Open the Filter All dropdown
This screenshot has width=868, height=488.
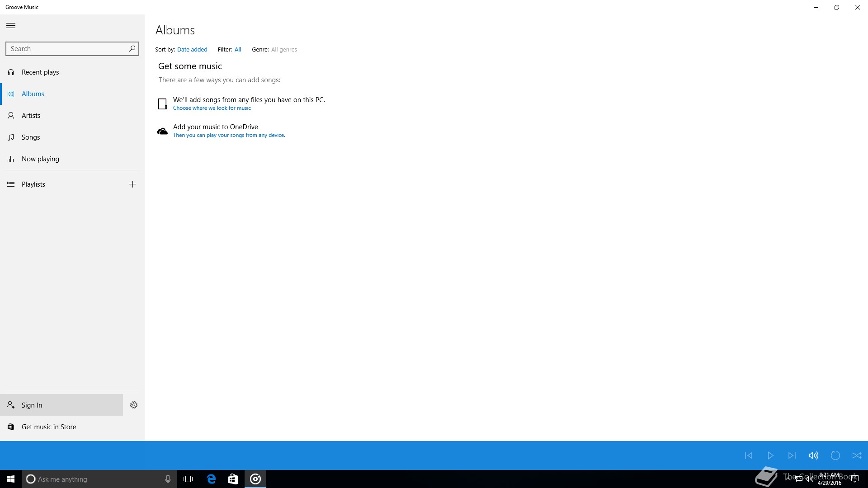(238, 50)
